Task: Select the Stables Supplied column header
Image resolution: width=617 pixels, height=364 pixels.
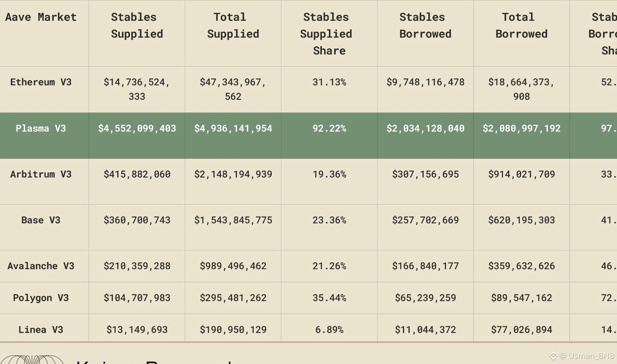Action: point(137,25)
